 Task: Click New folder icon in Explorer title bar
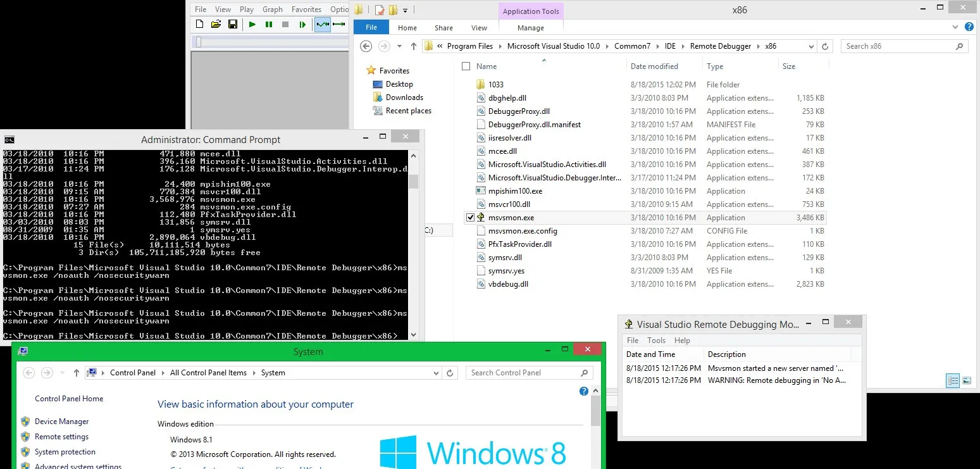tap(393, 10)
